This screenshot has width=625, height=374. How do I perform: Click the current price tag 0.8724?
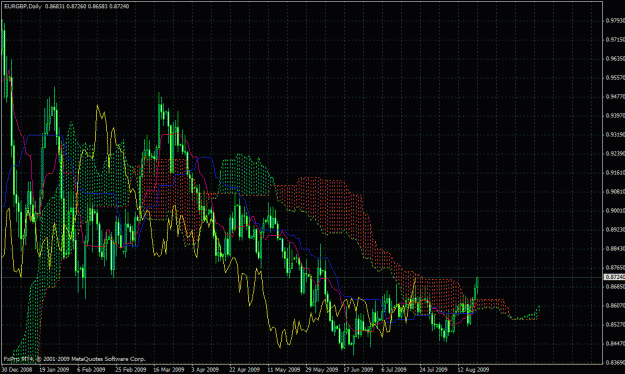point(615,277)
